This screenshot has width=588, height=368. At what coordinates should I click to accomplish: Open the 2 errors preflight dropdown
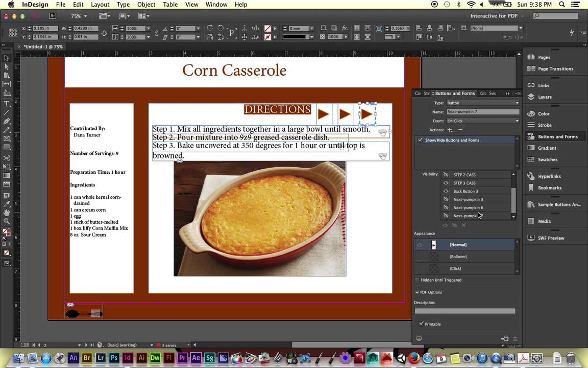[x=188, y=345]
